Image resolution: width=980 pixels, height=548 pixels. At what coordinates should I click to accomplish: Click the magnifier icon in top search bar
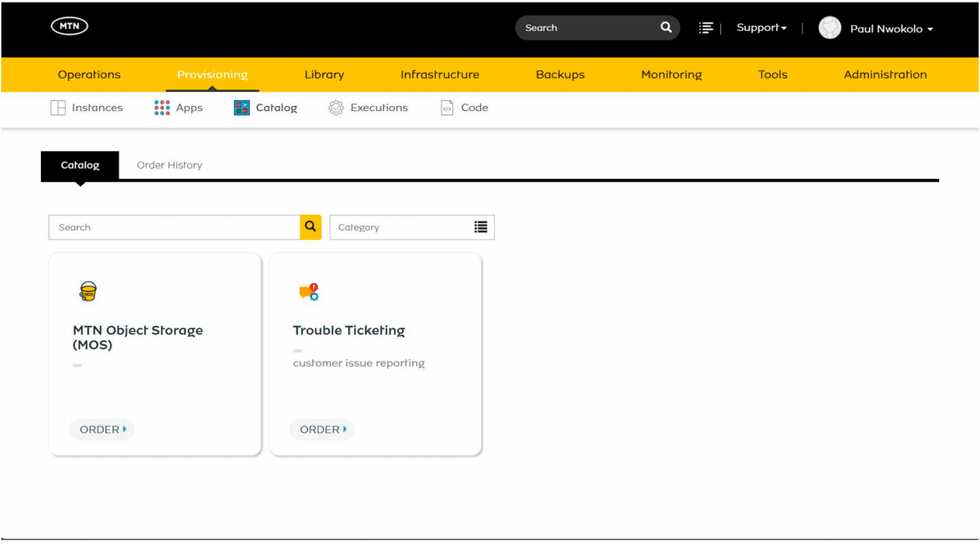(665, 28)
